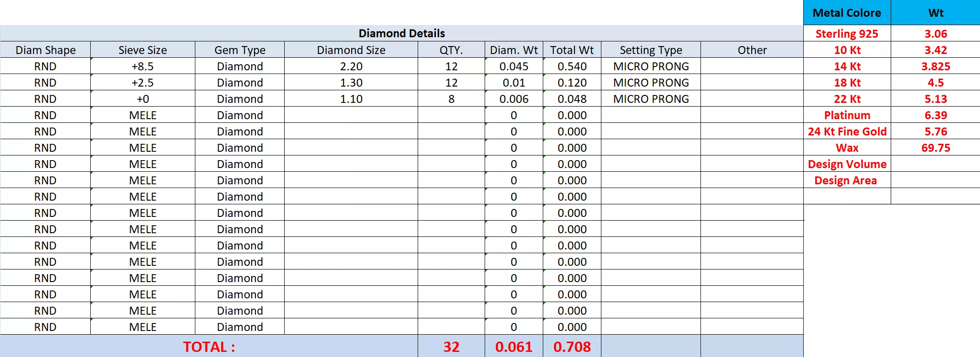Click the empty Design Volume weight cell
This screenshot has width=980, height=357.
coord(936,164)
